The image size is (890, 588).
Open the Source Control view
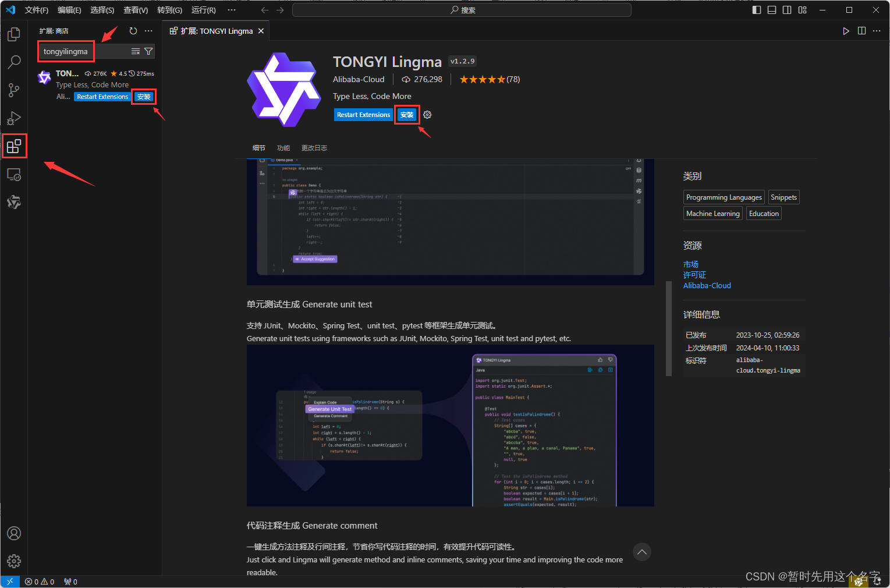[x=14, y=90]
